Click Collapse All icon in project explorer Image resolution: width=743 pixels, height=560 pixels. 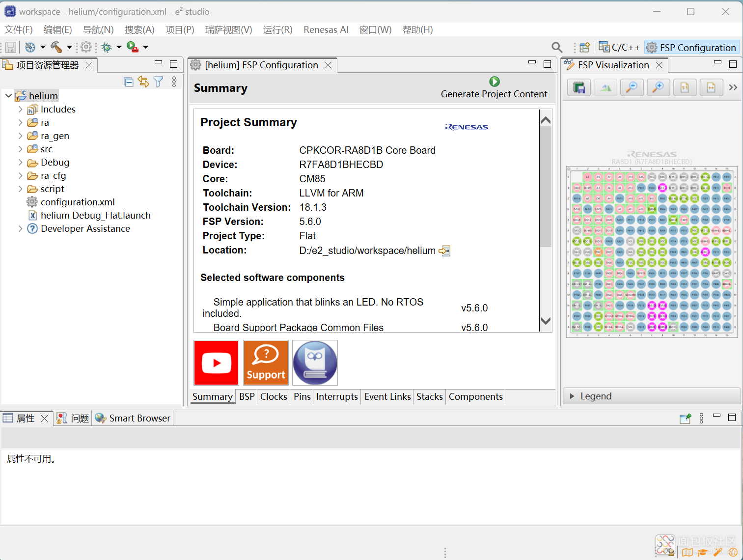(129, 82)
